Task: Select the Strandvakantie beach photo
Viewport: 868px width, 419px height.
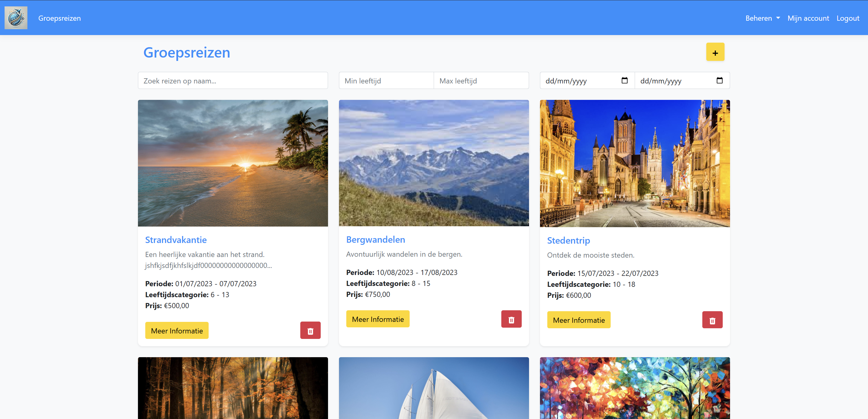Action: 233,163
